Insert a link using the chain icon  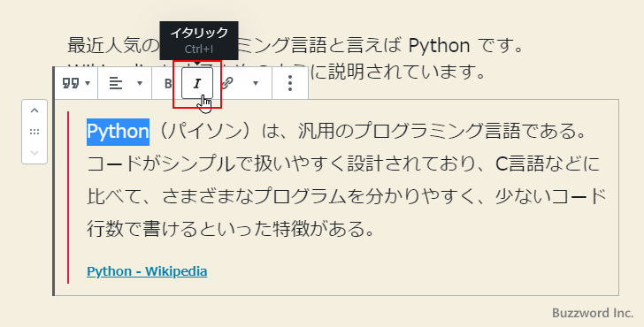[227, 83]
